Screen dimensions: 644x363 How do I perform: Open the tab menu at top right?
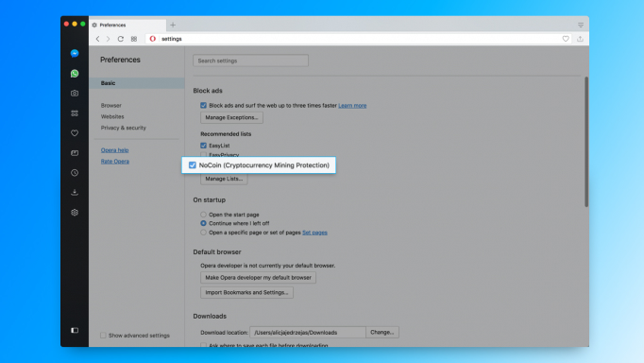point(581,26)
